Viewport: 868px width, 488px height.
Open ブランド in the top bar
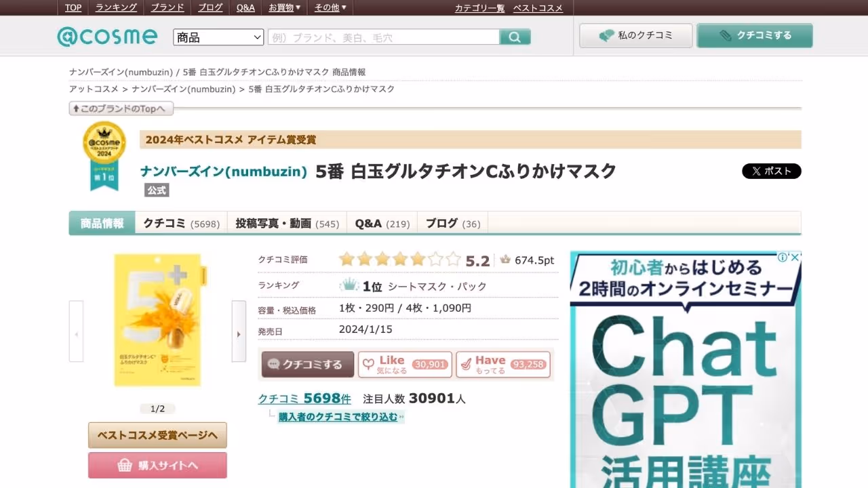(x=167, y=7)
